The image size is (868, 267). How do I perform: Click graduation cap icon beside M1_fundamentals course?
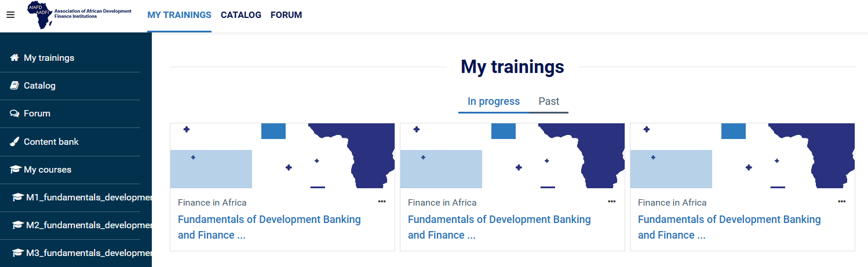(18, 197)
